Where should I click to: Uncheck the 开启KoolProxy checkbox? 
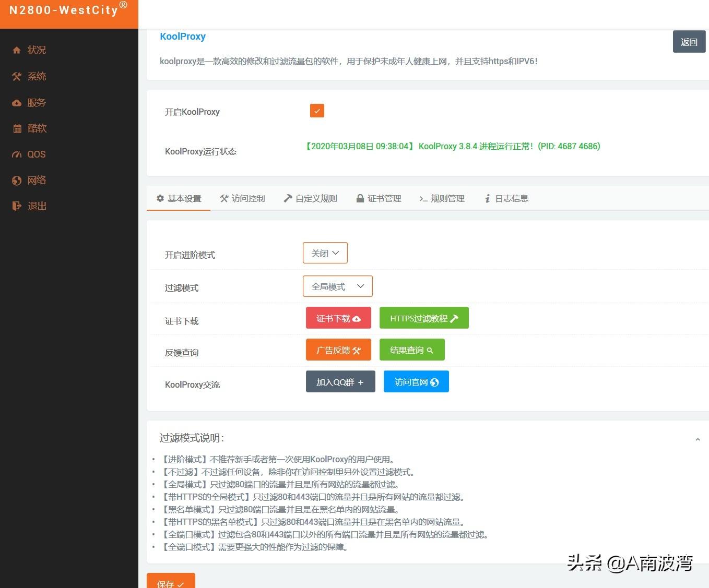coord(317,111)
